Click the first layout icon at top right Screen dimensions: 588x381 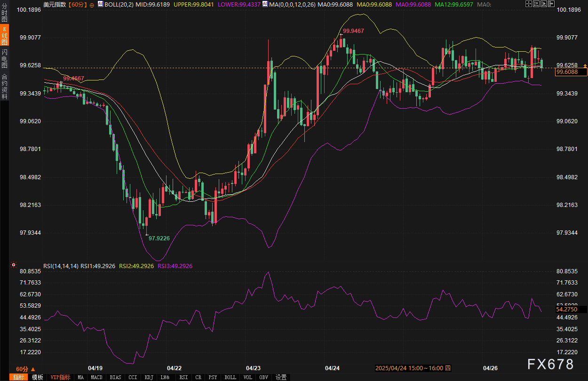(528, 4)
